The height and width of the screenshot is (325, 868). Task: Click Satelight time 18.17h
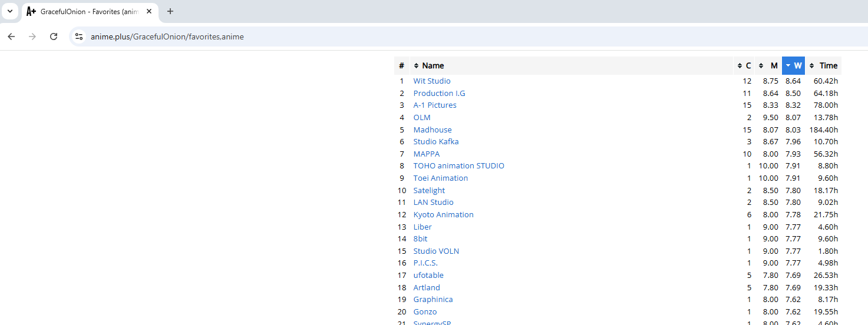[826, 191]
